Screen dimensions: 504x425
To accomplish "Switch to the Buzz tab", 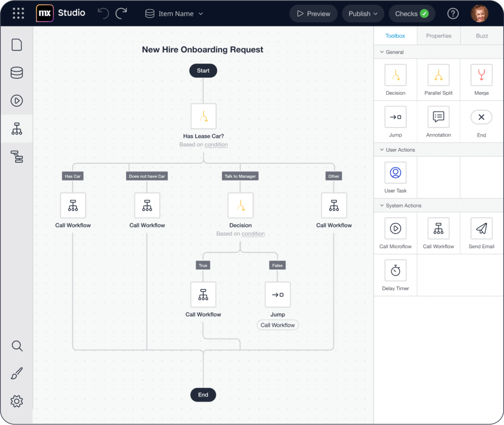I will point(482,36).
